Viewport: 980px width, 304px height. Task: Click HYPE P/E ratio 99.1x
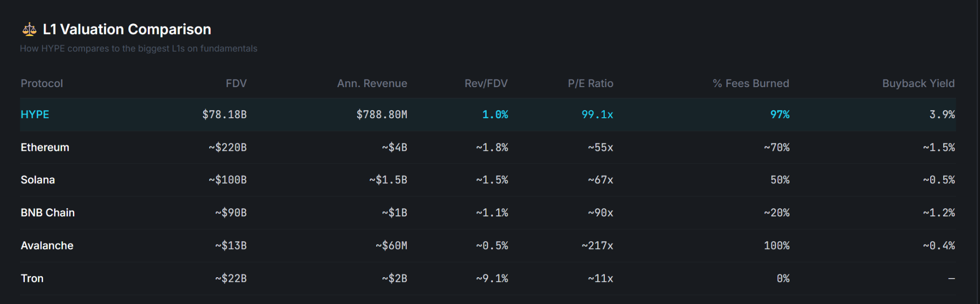click(597, 114)
